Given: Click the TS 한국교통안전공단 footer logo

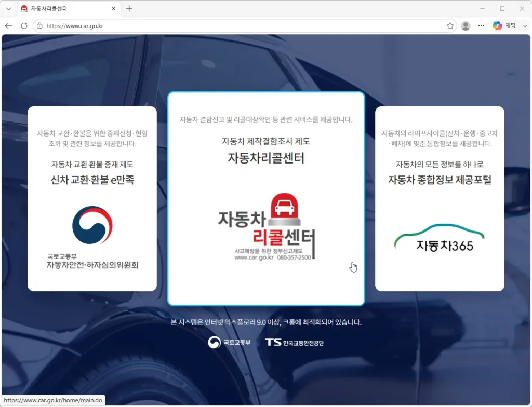Looking at the screenshot, I should click(294, 343).
